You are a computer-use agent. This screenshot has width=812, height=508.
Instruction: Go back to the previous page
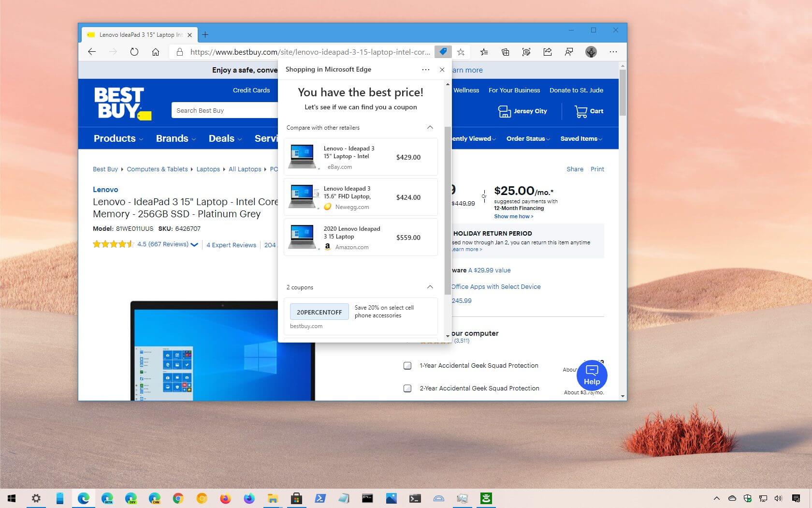(92, 52)
